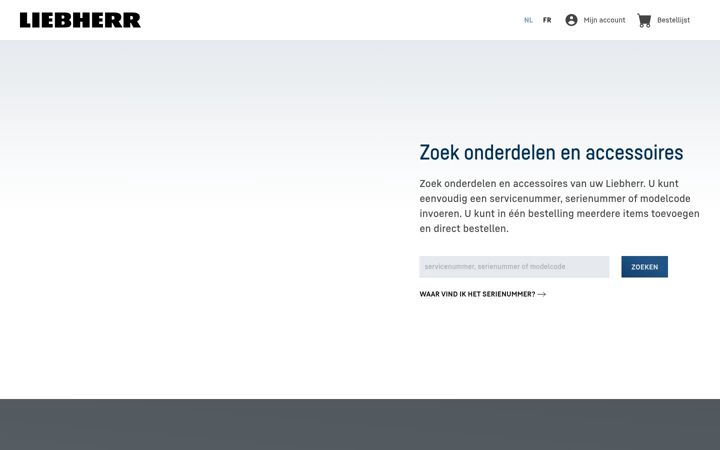Open the Bestellijst shopping cart icon
This screenshot has height=450, width=720.
point(644,20)
